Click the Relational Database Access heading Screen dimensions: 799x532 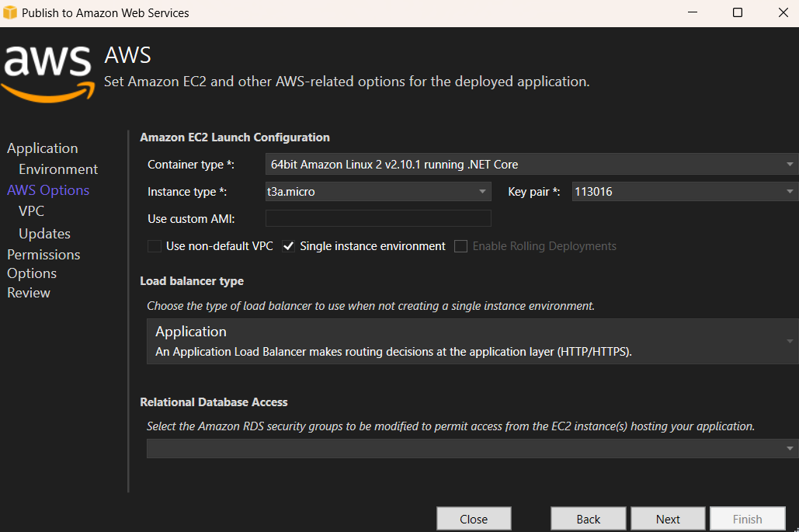click(x=214, y=402)
